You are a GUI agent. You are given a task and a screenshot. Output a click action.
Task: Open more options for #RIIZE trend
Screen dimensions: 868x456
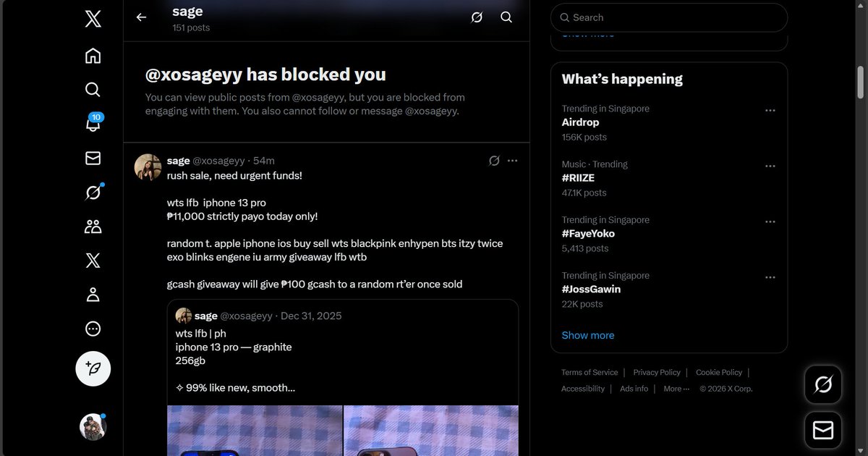pos(770,166)
